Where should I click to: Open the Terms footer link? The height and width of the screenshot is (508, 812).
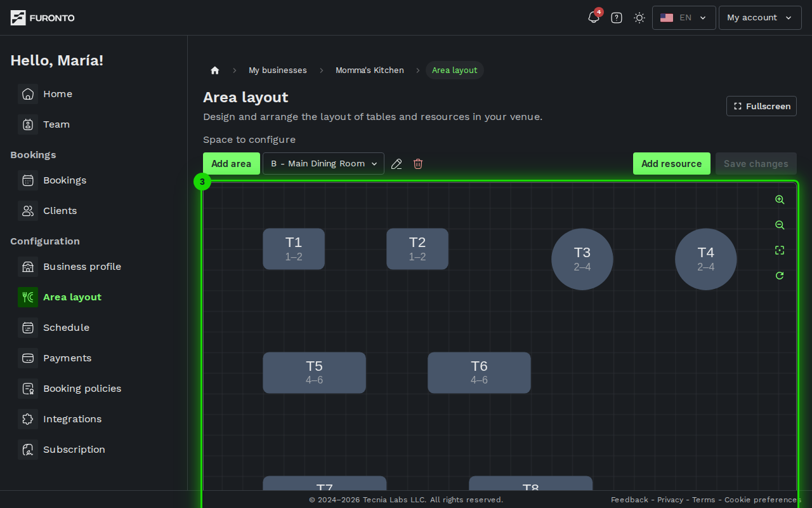704,500
